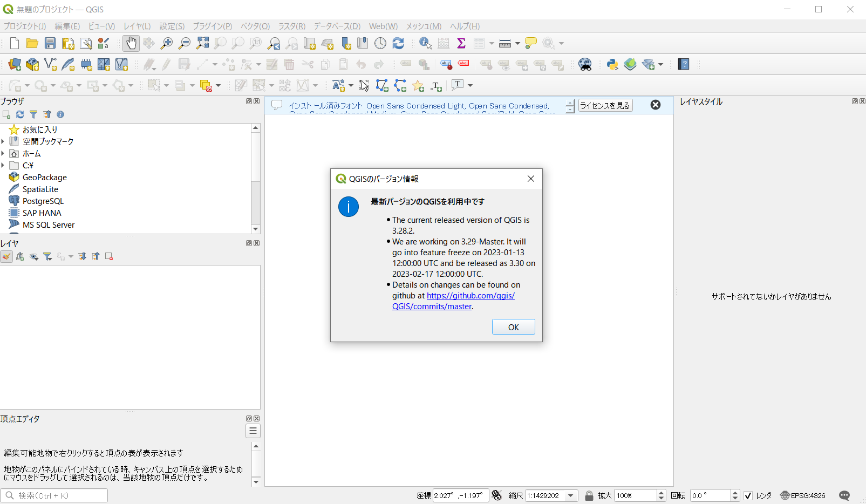Open the Python plugin toolbar dropdown arrow
Screen dimensions: 866x504
pos(660,64)
